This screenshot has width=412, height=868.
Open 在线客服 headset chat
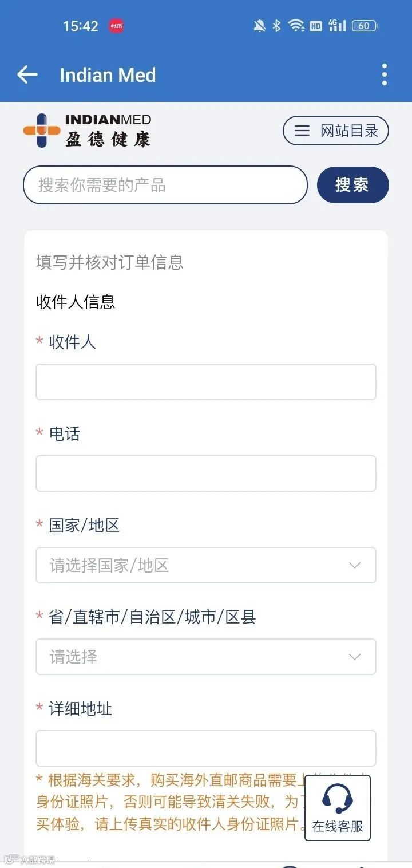click(x=338, y=807)
